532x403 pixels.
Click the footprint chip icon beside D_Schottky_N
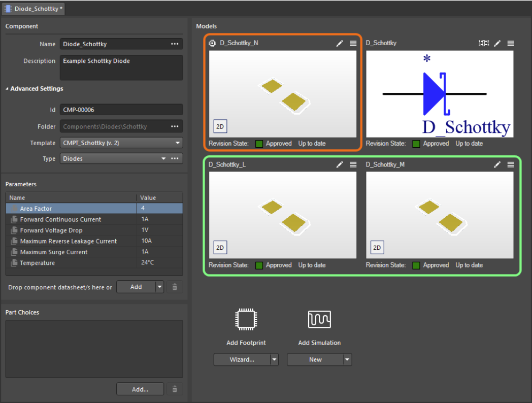point(212,43)
